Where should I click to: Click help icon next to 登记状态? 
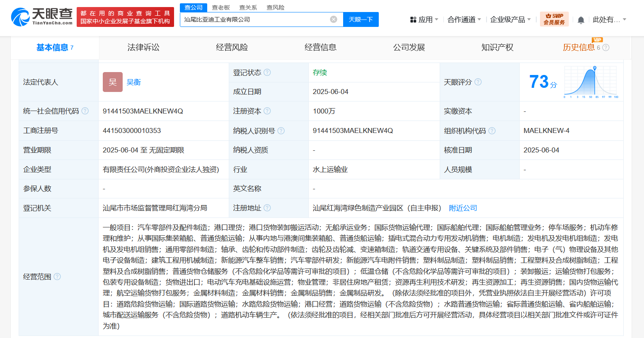[267, 72]
